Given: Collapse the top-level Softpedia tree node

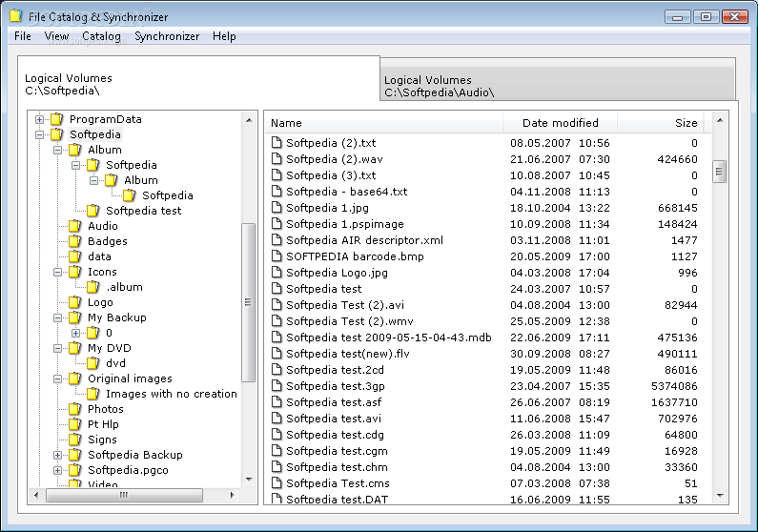Looking at the screenshot, I should click(40, 134).
